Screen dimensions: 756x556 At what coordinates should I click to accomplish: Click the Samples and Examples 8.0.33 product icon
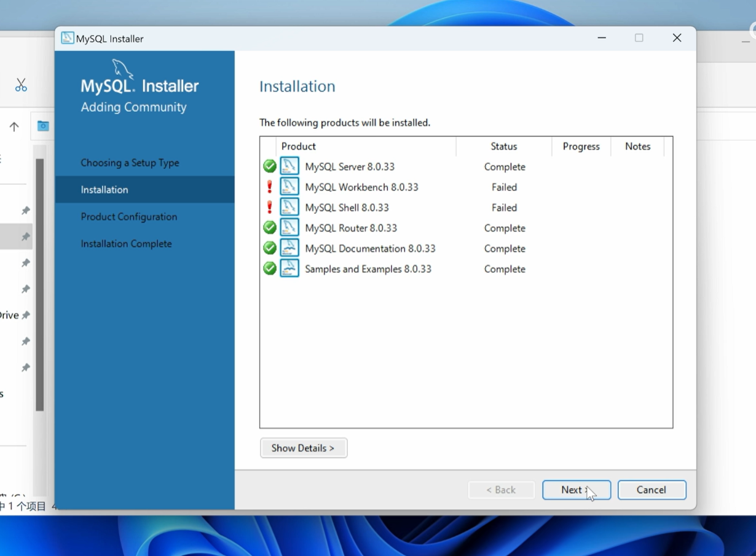289,268
